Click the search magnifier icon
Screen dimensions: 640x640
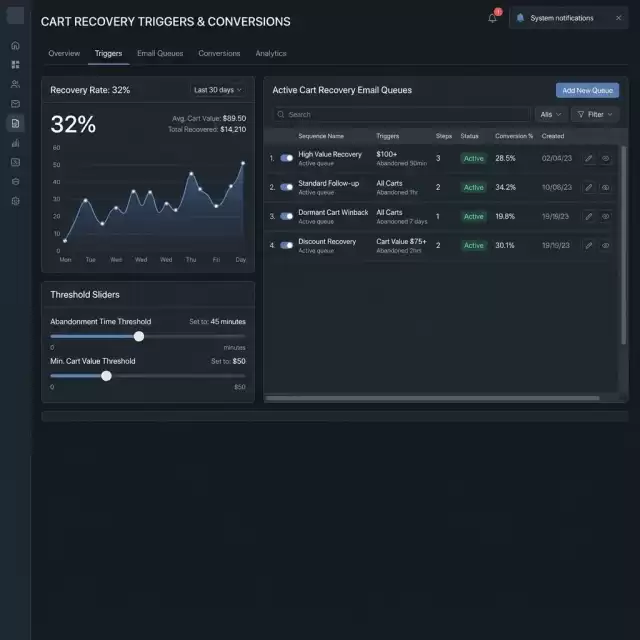pyautogui.click(x=281, y=114)
